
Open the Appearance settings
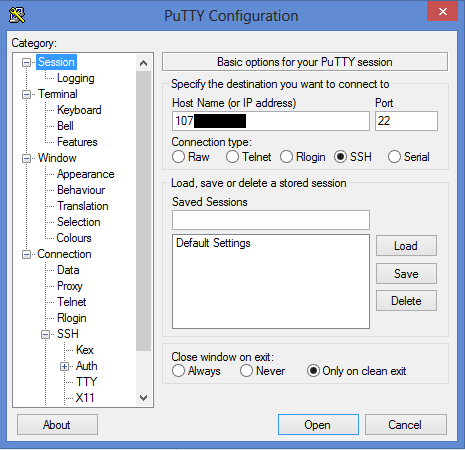click(85, 174)
